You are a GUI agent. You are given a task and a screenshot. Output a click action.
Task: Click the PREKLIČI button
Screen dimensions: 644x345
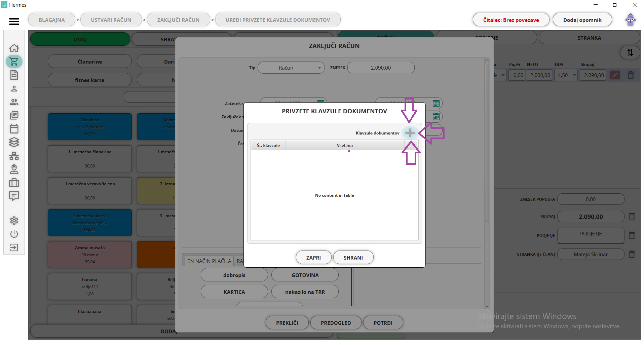coord(287,323)
